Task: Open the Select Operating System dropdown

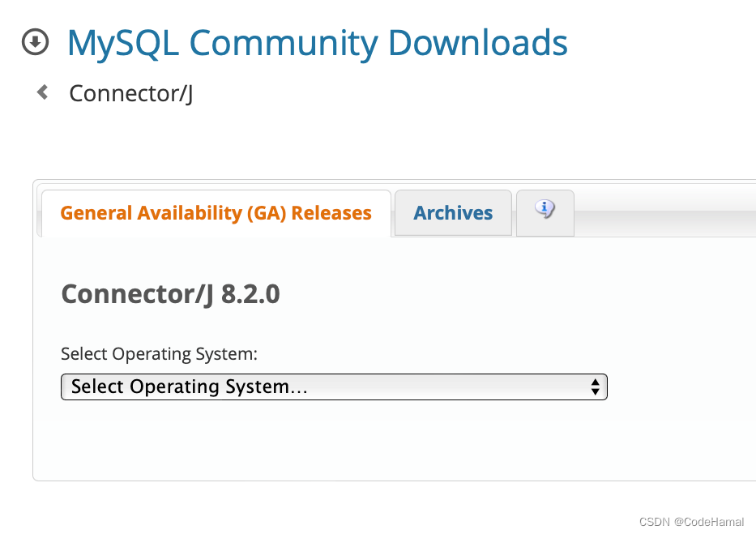Action: 334,387
